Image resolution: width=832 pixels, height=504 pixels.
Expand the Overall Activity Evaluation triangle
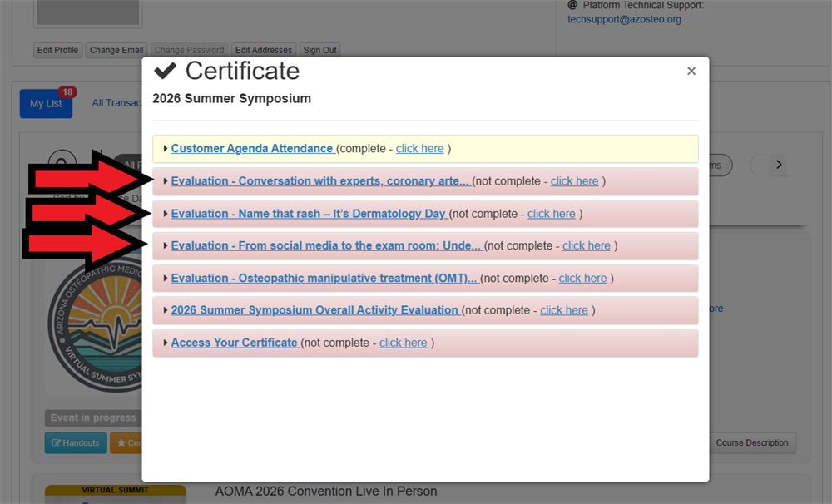[x=166, y=310]
